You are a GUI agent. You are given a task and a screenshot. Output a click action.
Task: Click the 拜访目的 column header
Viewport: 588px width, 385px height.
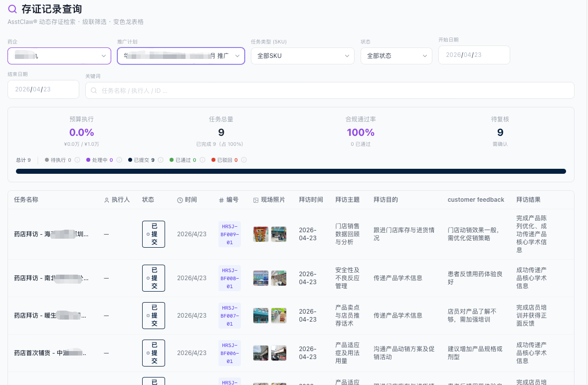click(386, 200)
